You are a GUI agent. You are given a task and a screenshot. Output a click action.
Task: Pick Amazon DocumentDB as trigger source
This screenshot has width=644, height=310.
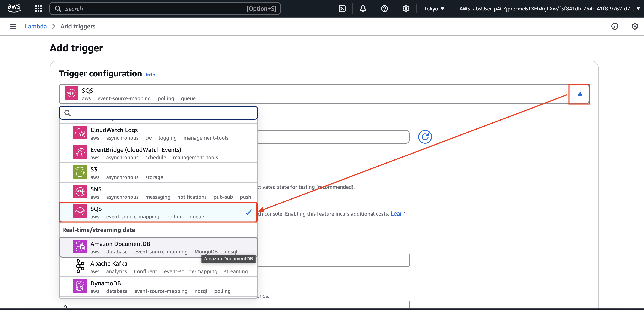158,247
